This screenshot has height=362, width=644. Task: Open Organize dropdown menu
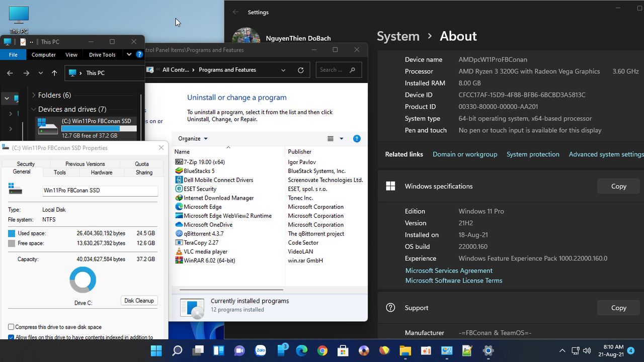(x=193, y=139)
